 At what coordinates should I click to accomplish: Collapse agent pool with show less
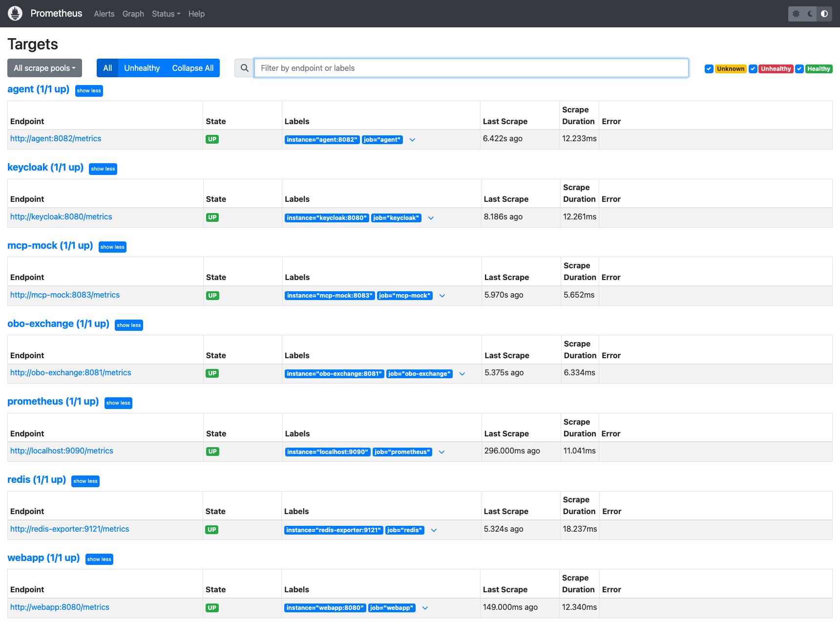pos(89,90)
